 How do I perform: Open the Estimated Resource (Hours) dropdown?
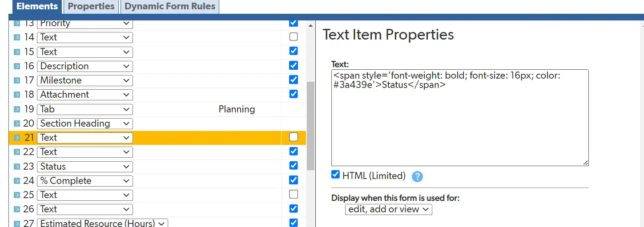coord(103,223)
